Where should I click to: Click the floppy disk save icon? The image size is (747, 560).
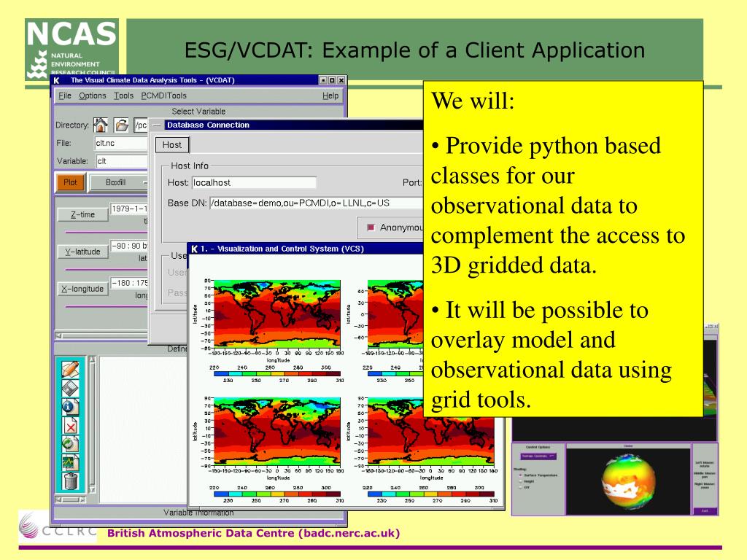(71, 388)
